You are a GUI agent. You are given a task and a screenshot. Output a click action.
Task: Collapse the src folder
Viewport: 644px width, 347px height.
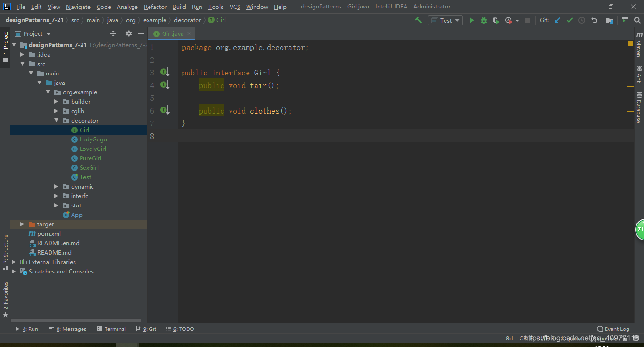click(22, 64)
